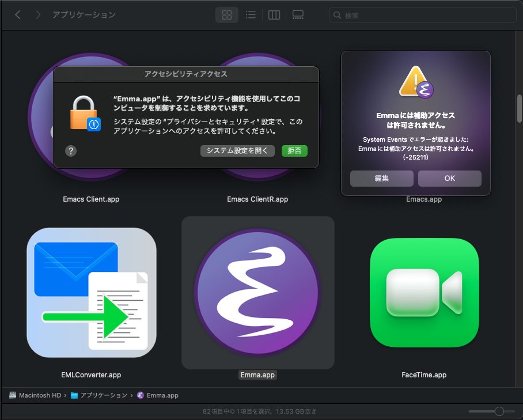
Task: Click the lock icon in accessibility dialog
Action: (85, 113)
